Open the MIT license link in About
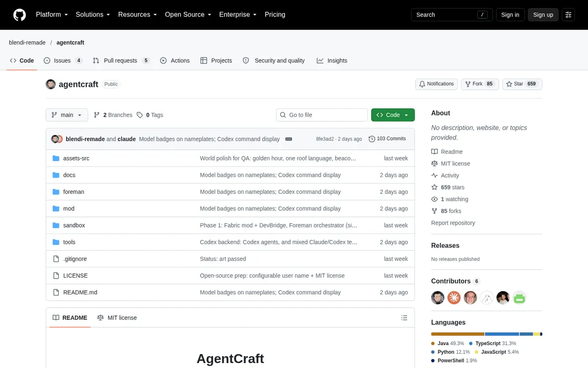The image size is (588, 368). point(450,163)
